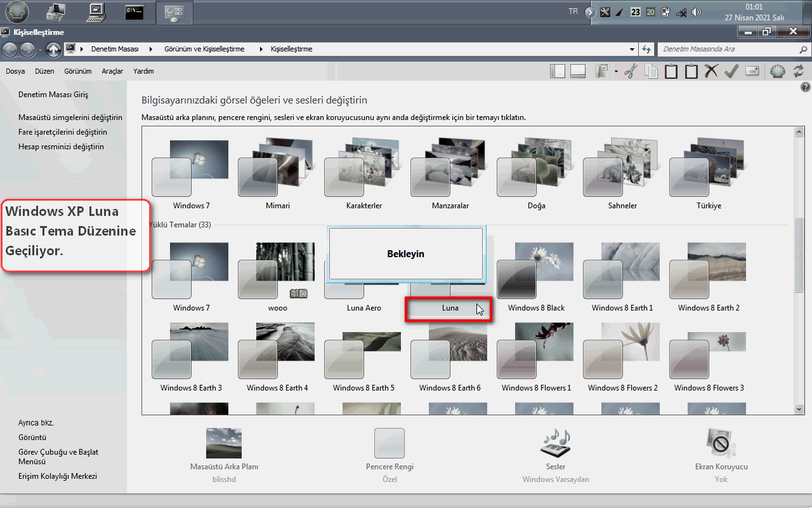This screenshot has height=508, width=812.
Task: Open the Yardım menu
Action: [x=143, y=71]
